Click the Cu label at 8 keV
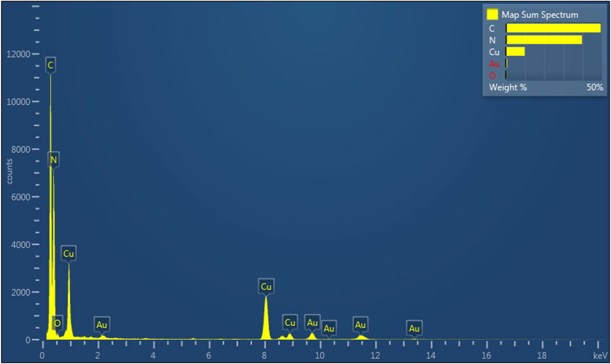 tap(266, 286)
